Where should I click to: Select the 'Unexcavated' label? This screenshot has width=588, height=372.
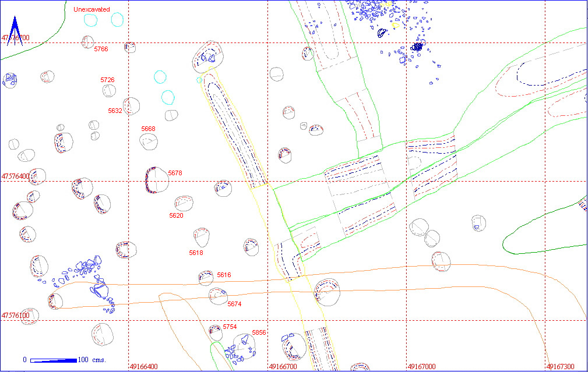[91, 9]
